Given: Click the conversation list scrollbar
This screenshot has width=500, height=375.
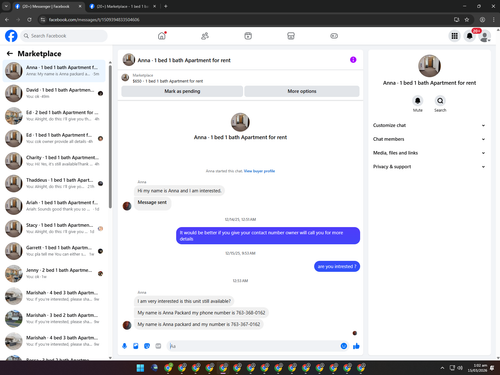Looking at the screenshot, I should tap(110, 137).
